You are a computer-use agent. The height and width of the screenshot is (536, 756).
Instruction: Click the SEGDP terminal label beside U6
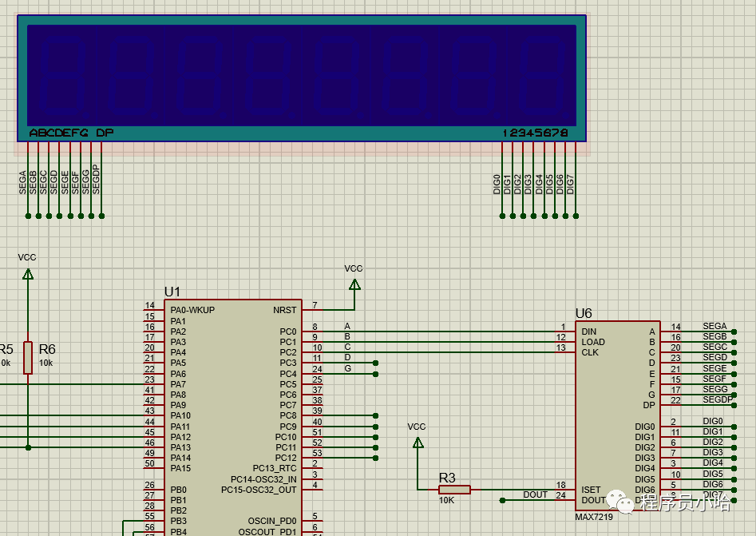click(717, 399)
